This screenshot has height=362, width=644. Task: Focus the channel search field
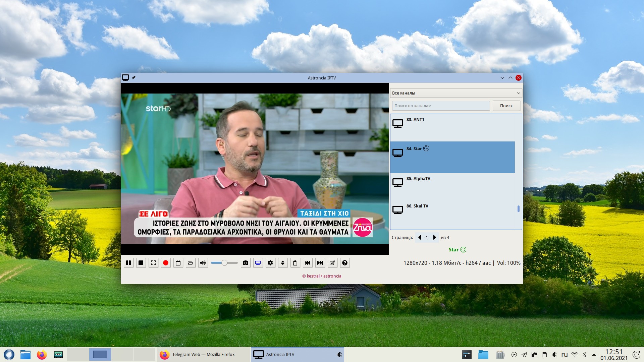[441, 106]
